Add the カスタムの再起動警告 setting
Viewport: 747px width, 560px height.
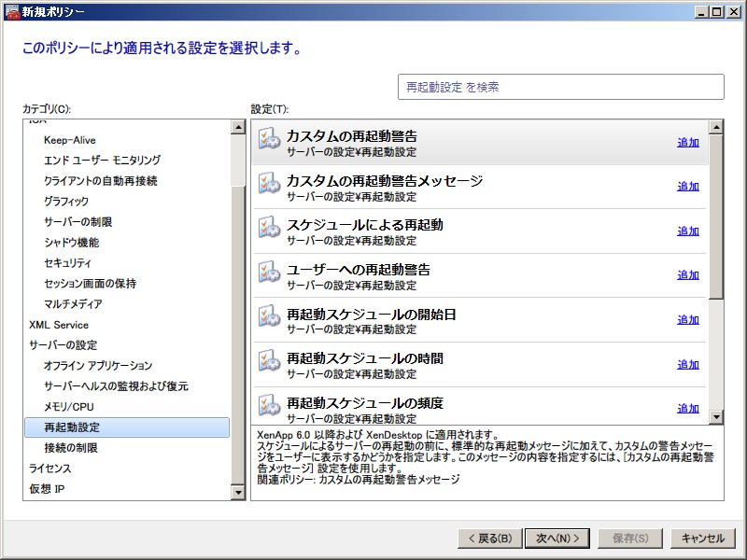click(687, 143)
